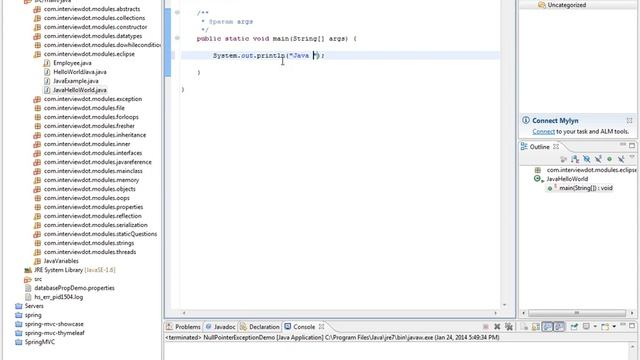Select JavaHelloWorld class in Outline
The image size is (640, 360).
(567, 179)
